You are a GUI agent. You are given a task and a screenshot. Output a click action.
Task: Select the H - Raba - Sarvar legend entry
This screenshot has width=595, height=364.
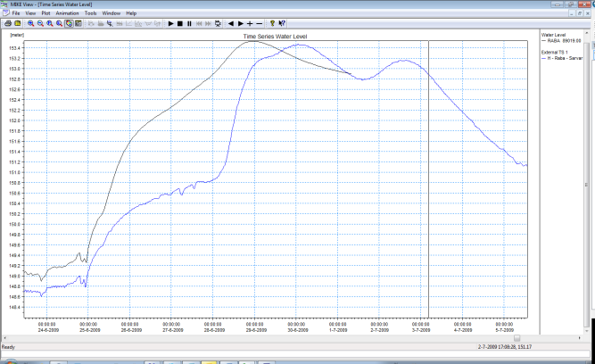562,58
